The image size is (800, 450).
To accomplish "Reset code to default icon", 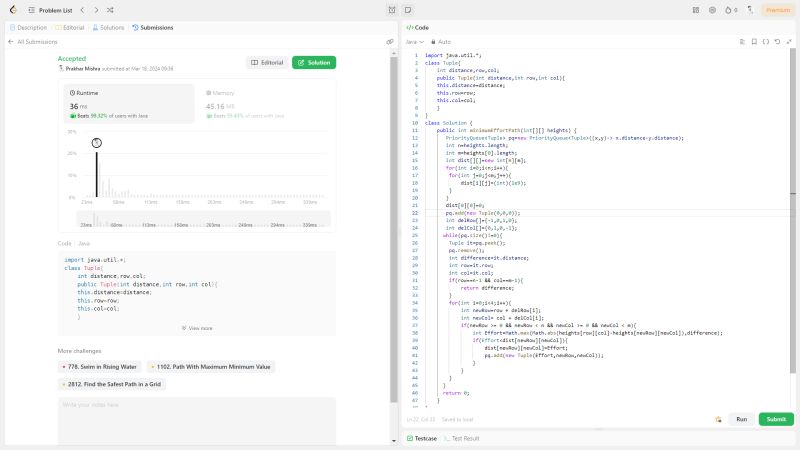I will click(x=777, y=42).
